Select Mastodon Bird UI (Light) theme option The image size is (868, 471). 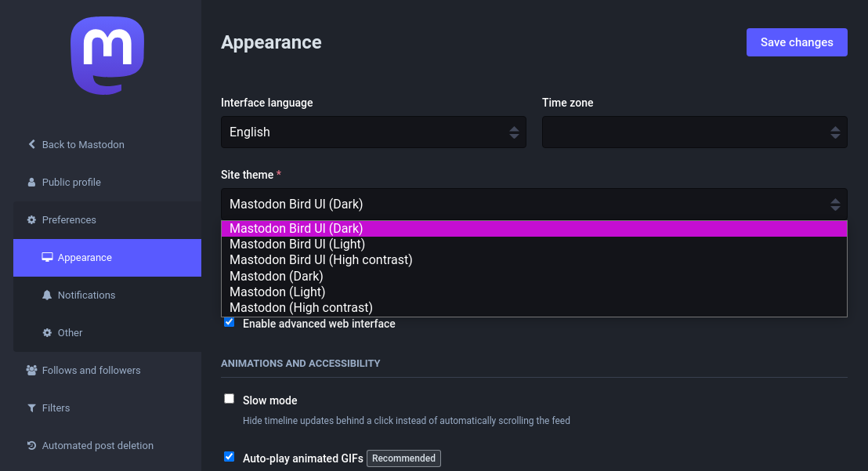[298, 244]
